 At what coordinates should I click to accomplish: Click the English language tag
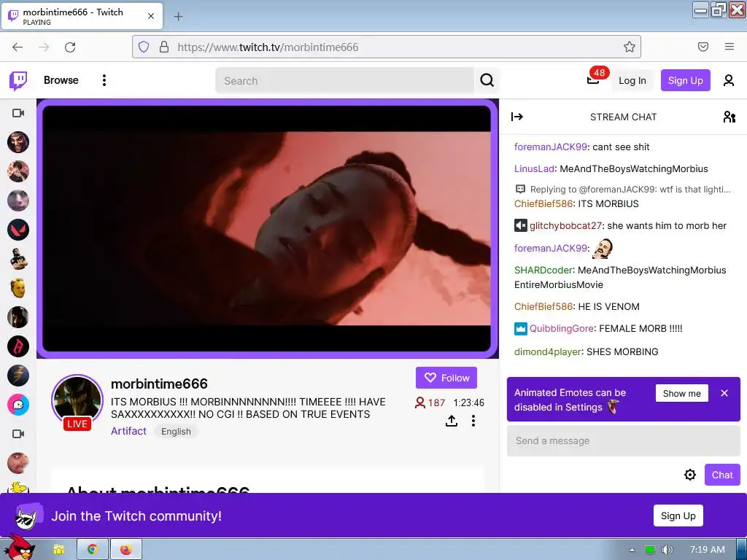(x=176, y=432)
